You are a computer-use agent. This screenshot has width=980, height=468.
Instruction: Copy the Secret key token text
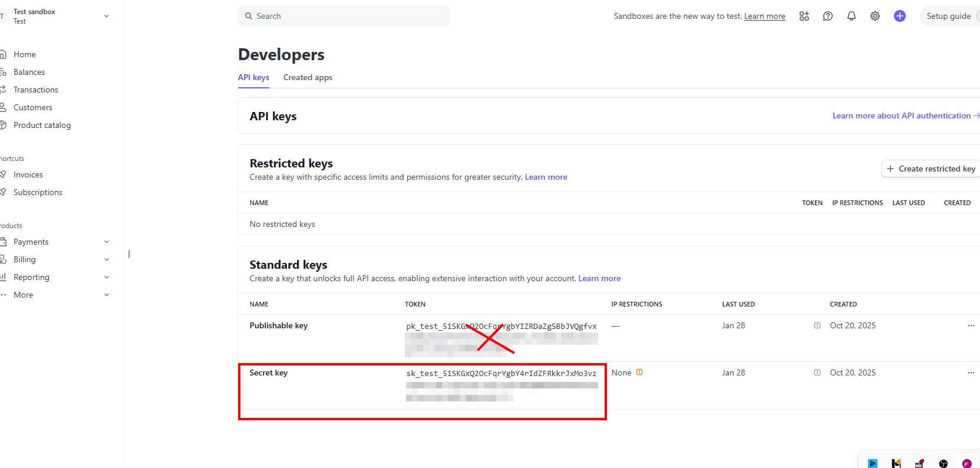point(501,374)
